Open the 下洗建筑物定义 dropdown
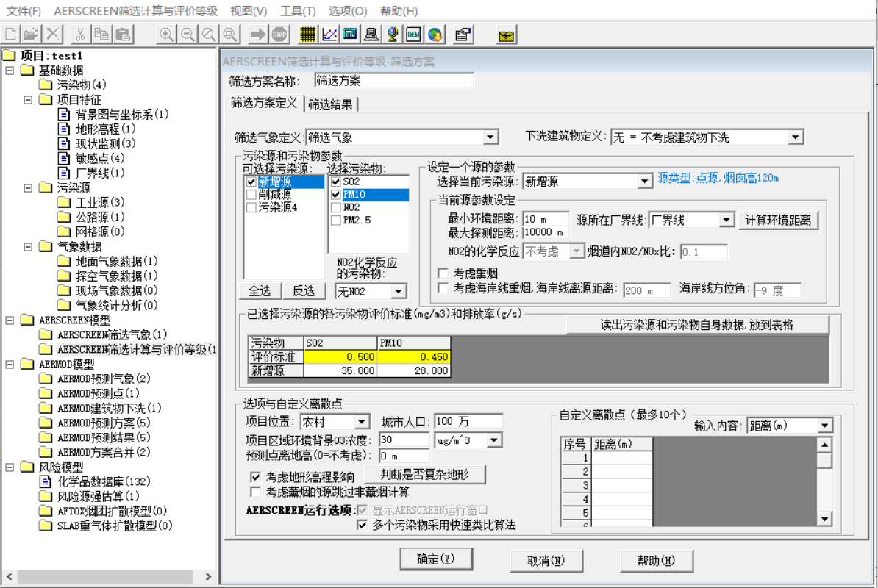 [795, 137]
